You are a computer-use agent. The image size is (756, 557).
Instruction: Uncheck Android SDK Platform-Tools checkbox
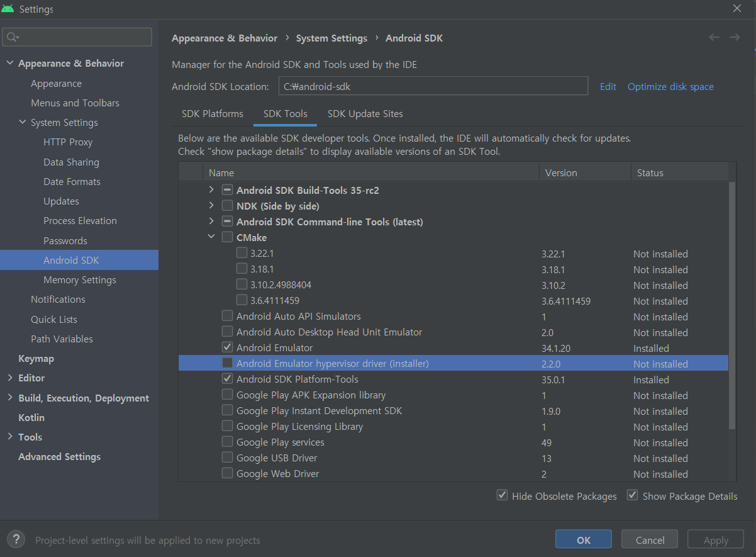tap(227, 379)
